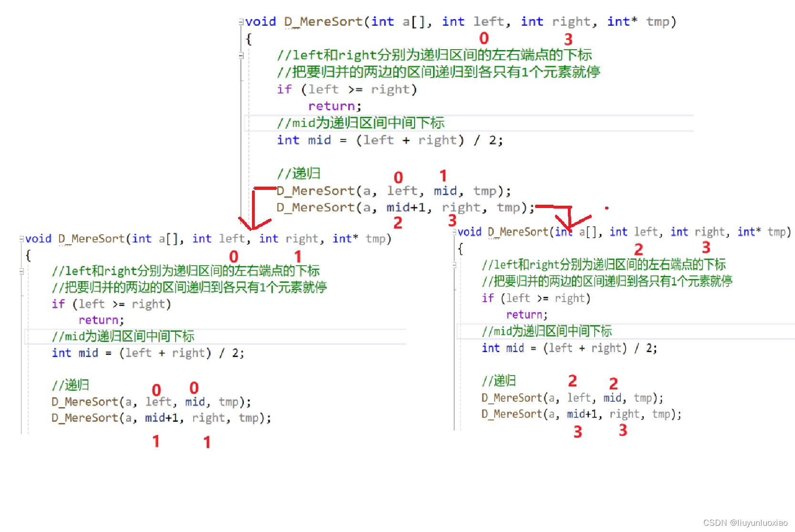Image resolution: width=795 pixels, height=532 pixels.
Task: Click '//left和right分别为...' comment in the top snippet
Action: [x=434, y=55]
